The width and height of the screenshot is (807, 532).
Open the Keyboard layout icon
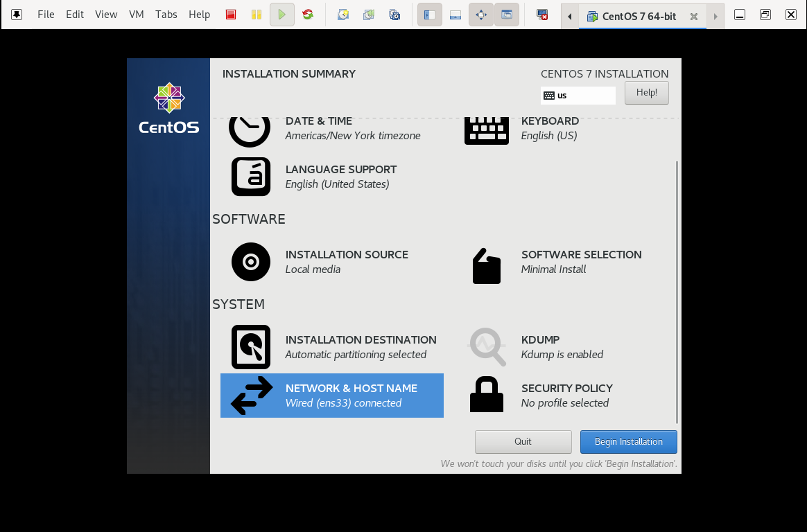[487, 130]
